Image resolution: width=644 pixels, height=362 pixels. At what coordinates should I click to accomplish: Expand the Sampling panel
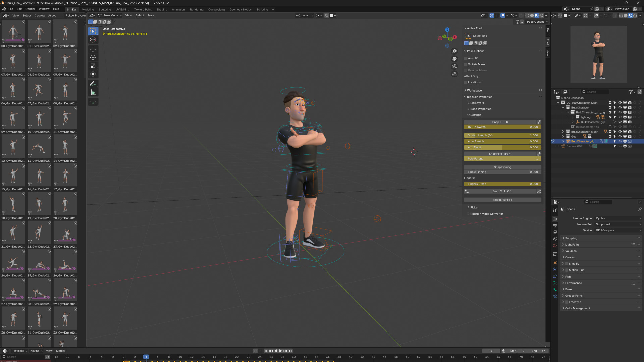(x=571, y=238)
